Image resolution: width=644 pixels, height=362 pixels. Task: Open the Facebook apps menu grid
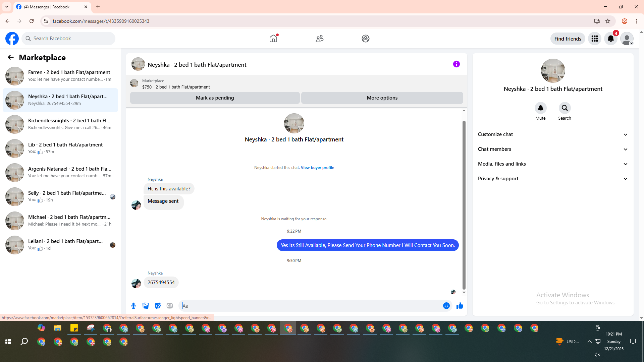coord(595,39)
